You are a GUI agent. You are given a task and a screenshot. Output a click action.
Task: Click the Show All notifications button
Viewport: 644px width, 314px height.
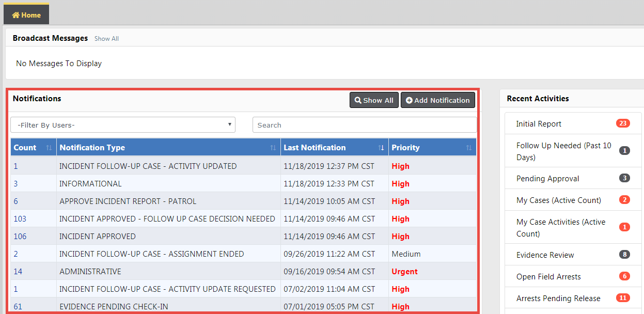374,100
